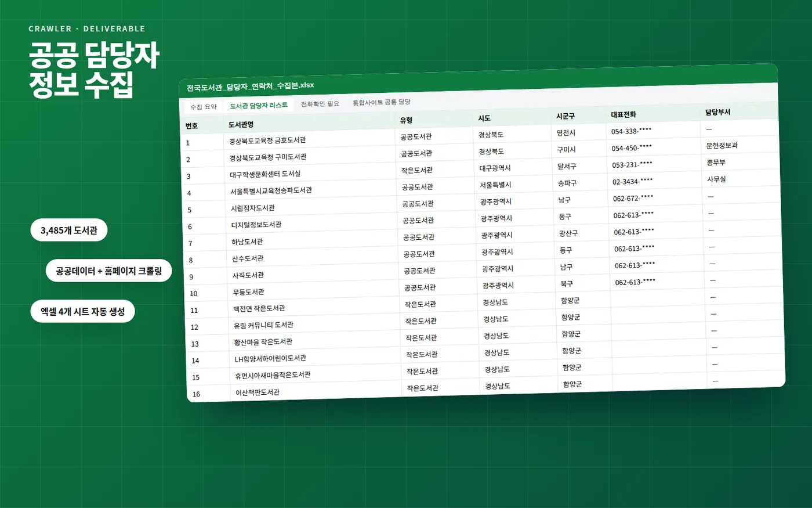The width and height of the screenshot is (812, 508).
Task: Click the 시군구 column header
Action: [x=565, y=116]
